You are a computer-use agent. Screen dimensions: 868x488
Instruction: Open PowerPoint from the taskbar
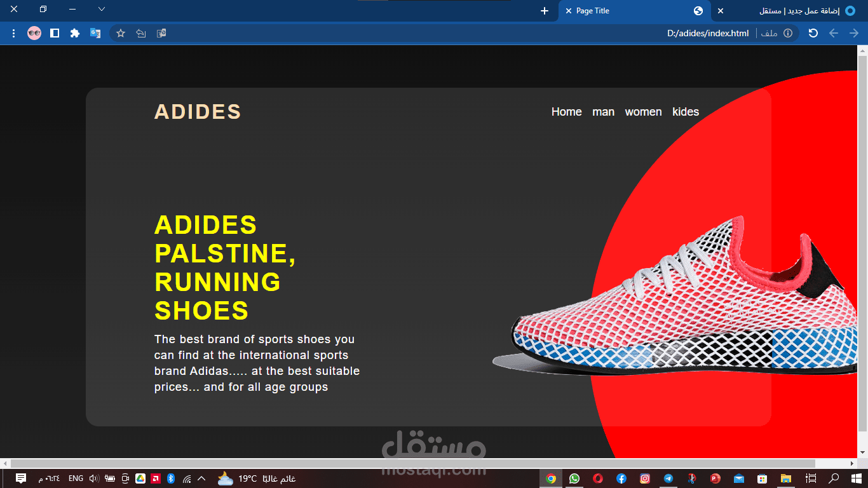(x=715, y=478)
